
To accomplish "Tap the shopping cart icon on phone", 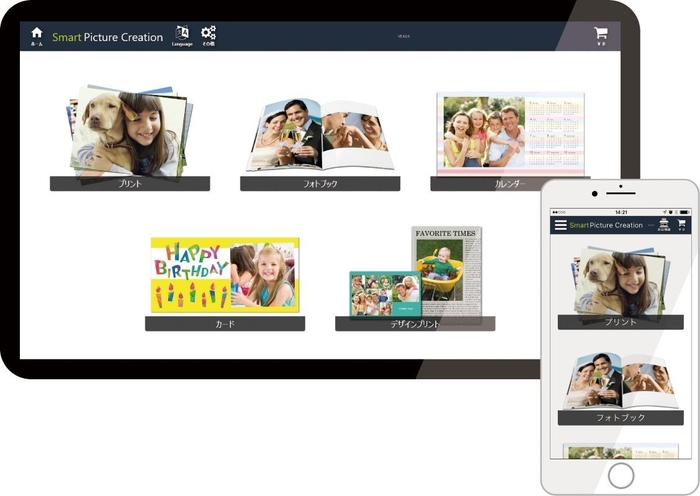I will (x=681, y=225).
